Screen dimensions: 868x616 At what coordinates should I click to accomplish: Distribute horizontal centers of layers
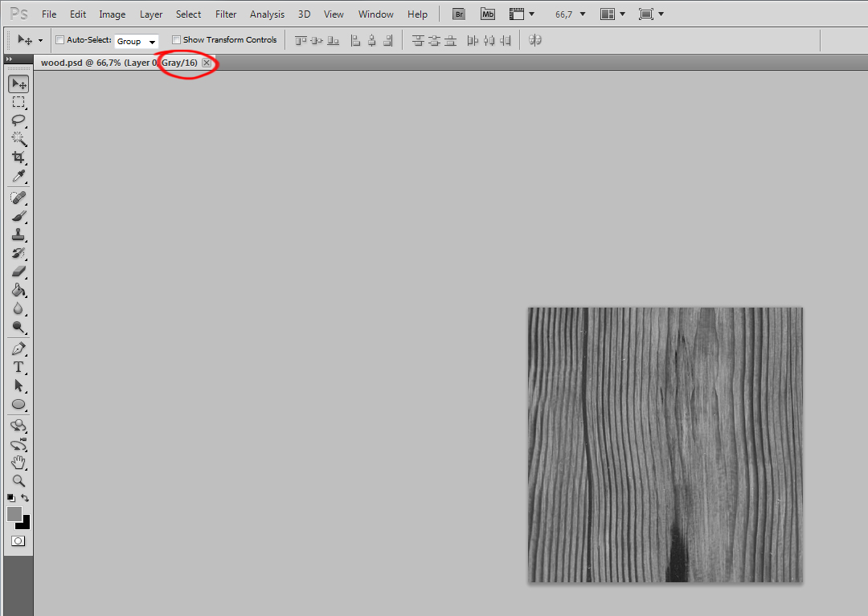(x=489, y=40)
